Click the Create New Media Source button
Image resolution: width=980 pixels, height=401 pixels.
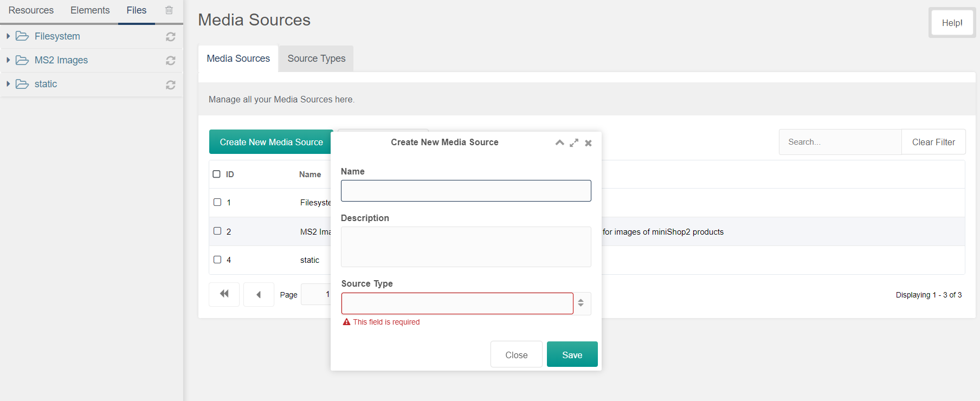coord(271,142)
